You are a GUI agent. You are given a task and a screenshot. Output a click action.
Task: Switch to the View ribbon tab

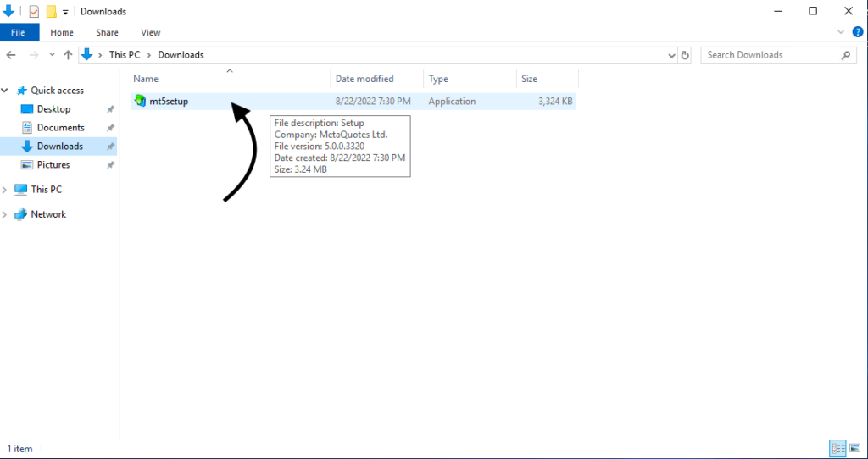150,32
